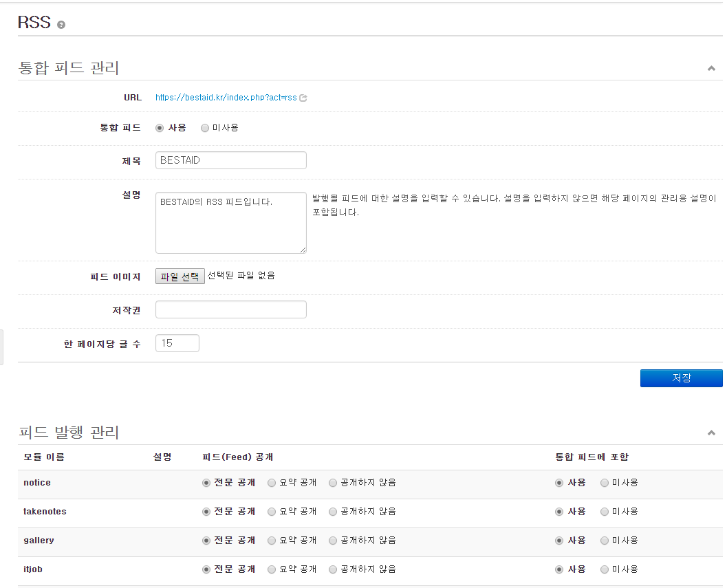The width and height of the screenshot is (727, 588).
Task: Click external link icon beside feed URL
Action: pyautogui.click(x=303, y=98)
